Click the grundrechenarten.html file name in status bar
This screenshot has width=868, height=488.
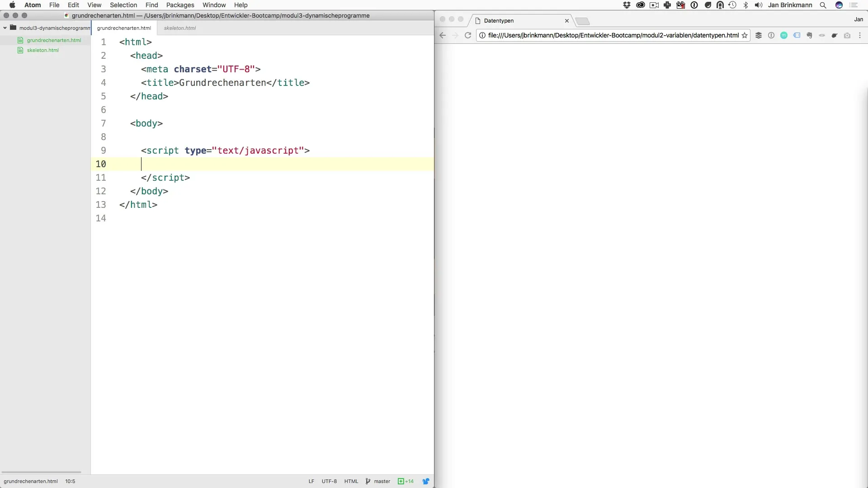[x=31, y=481]
